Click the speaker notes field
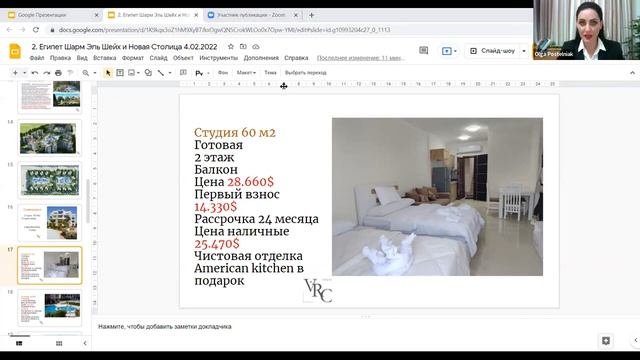The image size is (640, 360). (x=165, y=327)
